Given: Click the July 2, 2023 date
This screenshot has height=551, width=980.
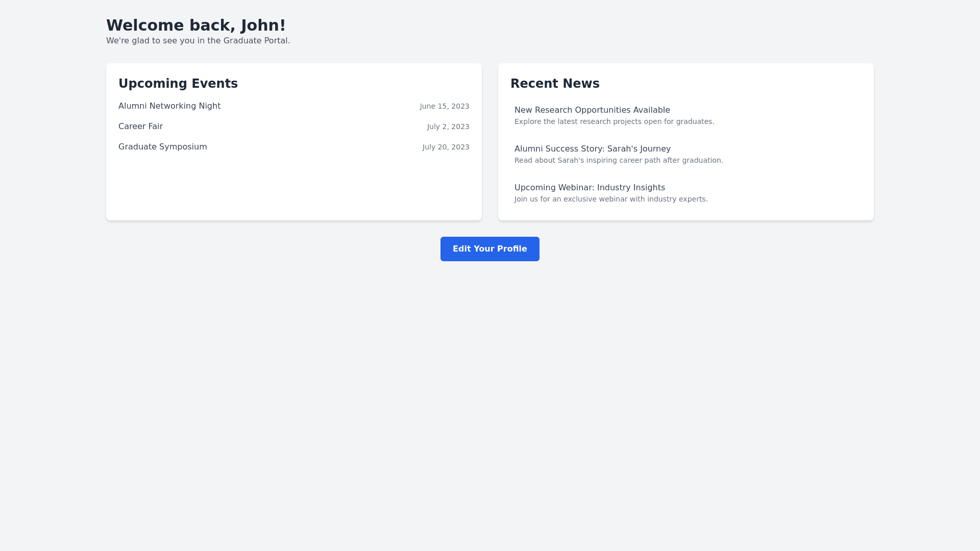Looking at the screenshot, I should click(x=448, y=127).
